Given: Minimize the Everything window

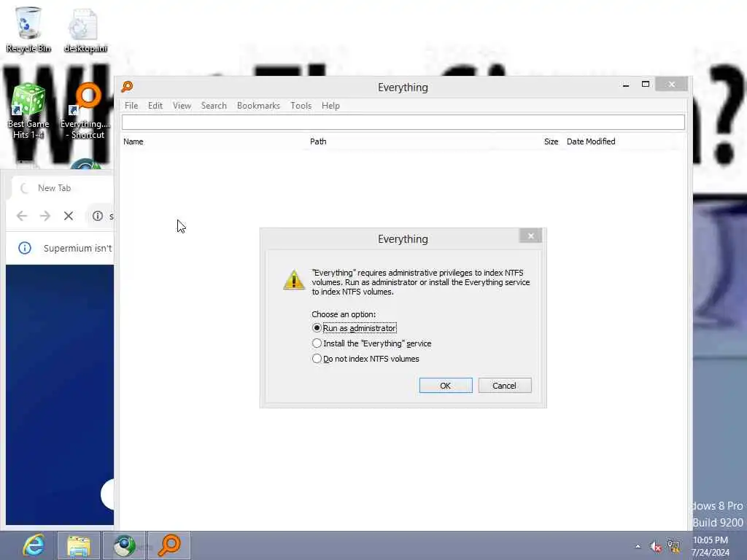Looking at the screenshot, I should tap(625, 85).
